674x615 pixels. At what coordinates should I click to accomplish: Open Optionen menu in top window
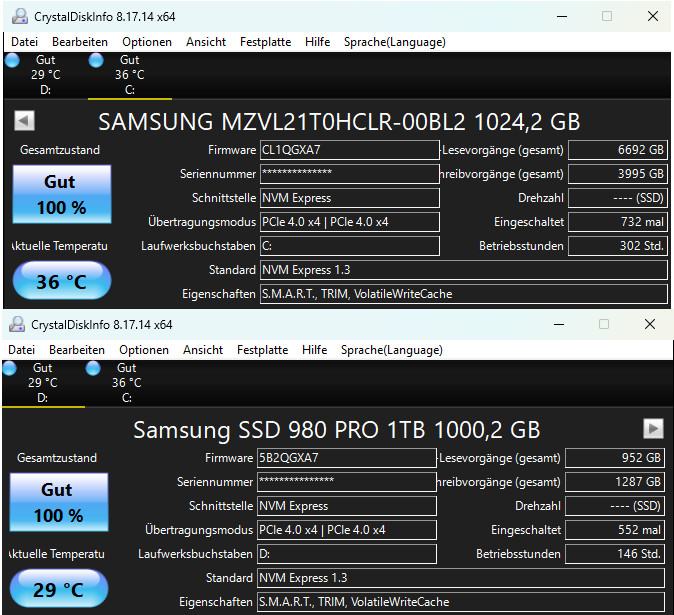(x=147, y=42)
